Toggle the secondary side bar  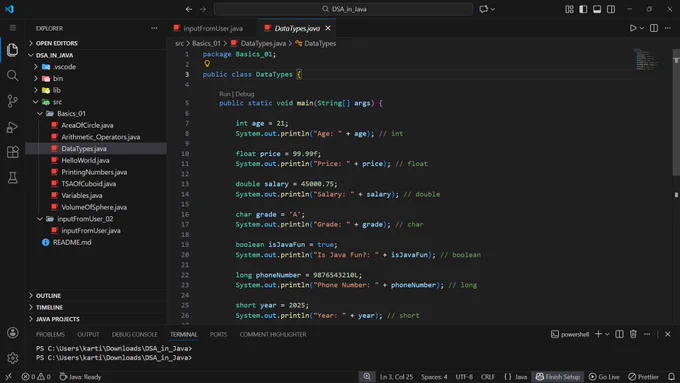611,9
